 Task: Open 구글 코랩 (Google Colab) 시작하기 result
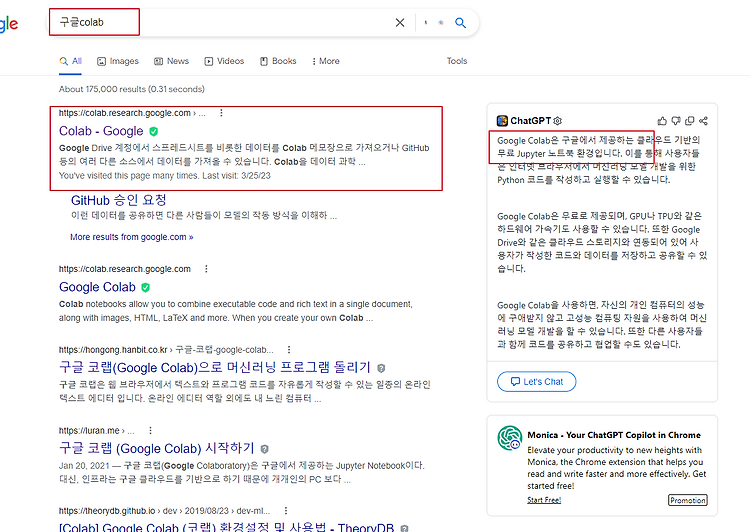pos(156,448)
